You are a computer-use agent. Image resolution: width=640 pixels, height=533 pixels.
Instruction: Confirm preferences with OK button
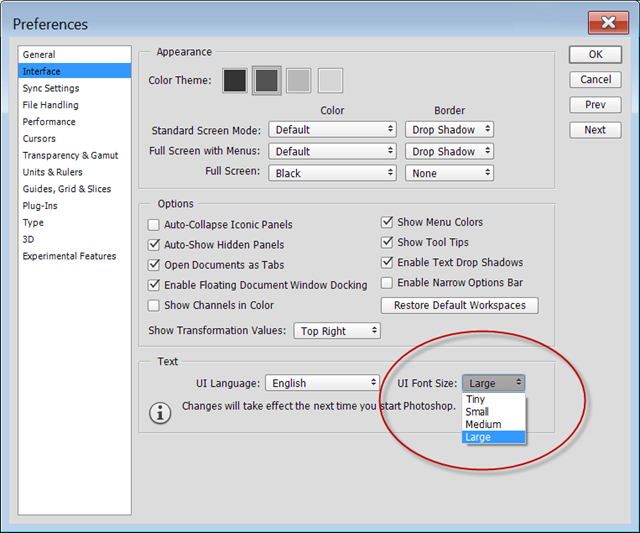tap(595, 54)
